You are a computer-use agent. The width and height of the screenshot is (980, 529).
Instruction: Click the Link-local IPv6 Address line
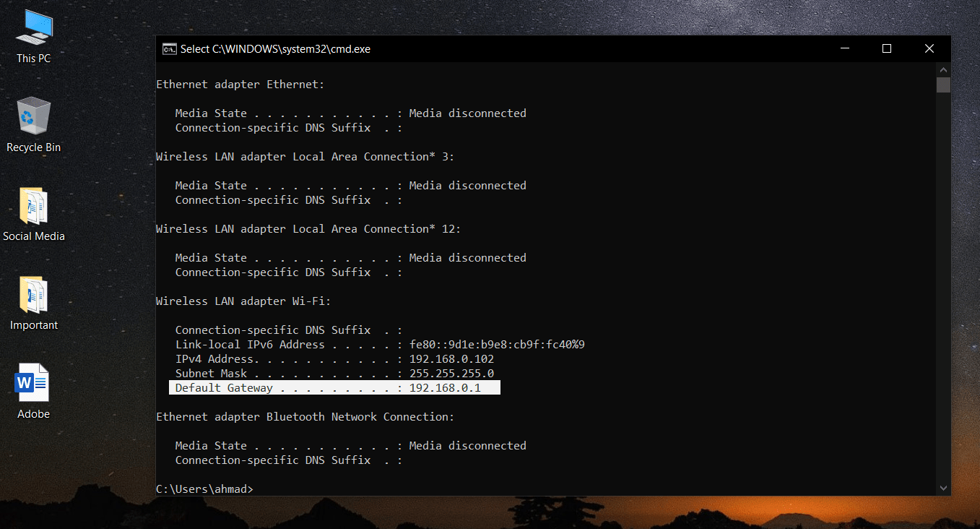click(x=380, y=345)
